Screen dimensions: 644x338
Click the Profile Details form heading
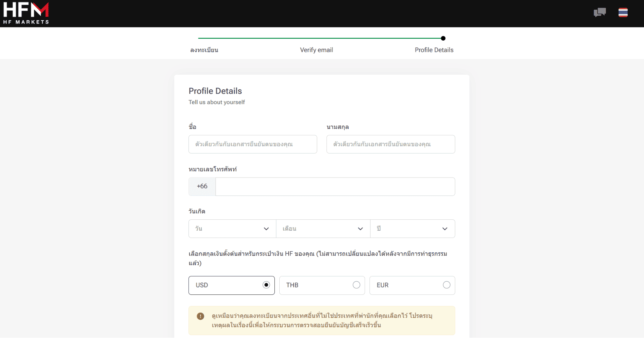click(x=215, y=91)
